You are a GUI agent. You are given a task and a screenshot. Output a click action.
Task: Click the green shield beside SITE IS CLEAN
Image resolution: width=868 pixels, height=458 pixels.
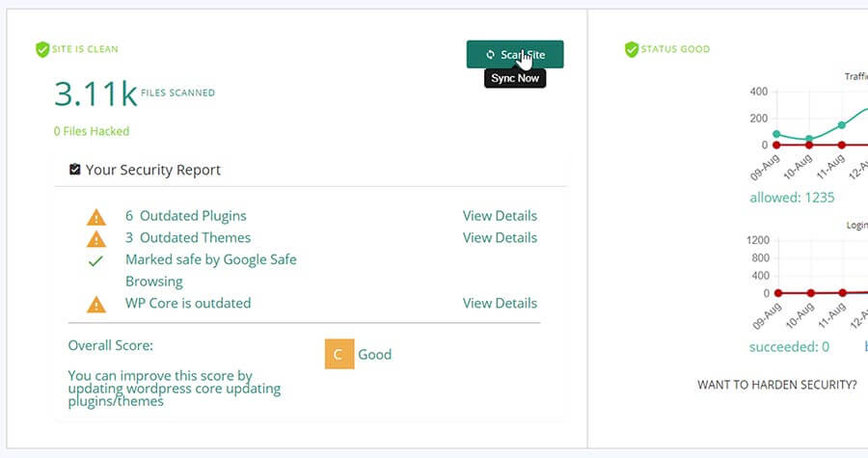(x=41, y=49)
